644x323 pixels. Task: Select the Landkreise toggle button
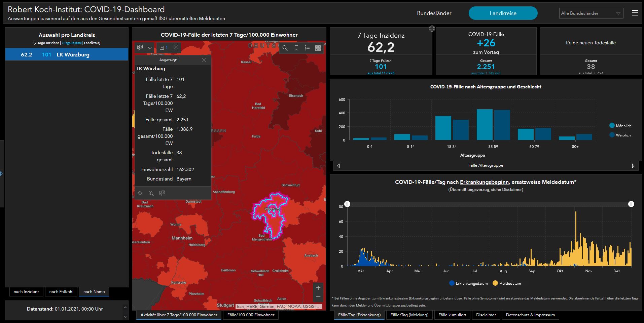click(503, 13)
